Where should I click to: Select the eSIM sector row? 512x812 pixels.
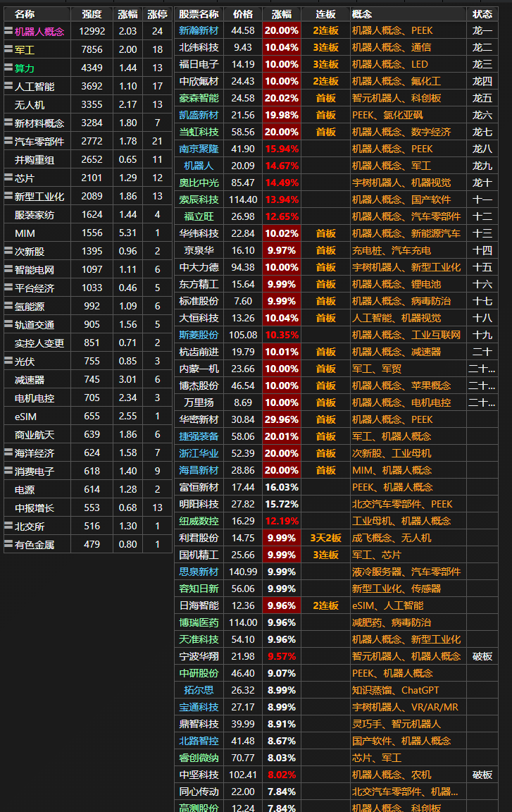coord(88,416)
